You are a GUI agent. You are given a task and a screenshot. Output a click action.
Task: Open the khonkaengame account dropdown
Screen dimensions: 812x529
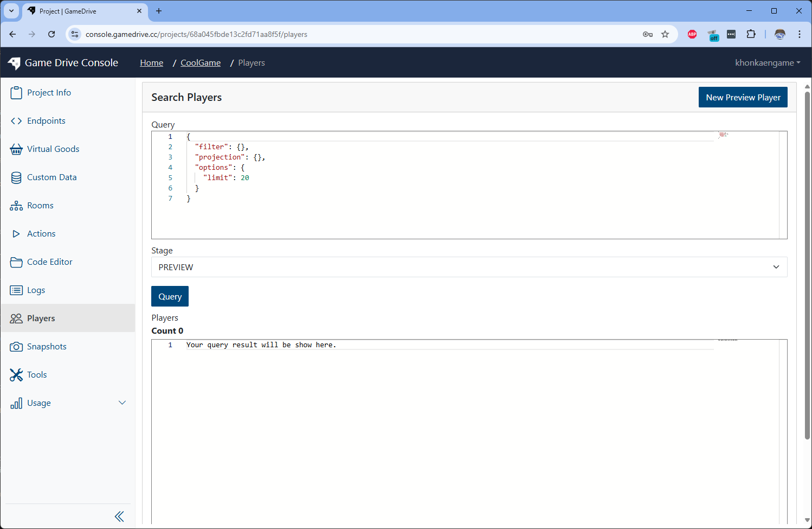pos(767,63)
